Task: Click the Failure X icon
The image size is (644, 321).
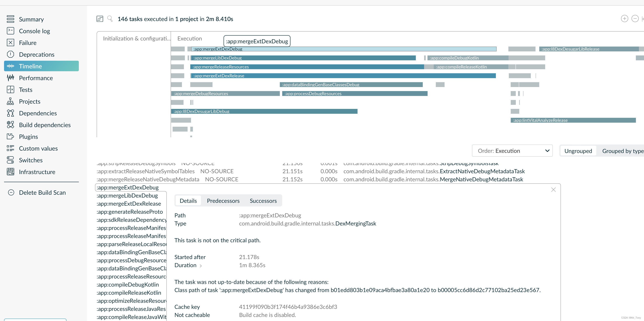Action: pos(10,43)
